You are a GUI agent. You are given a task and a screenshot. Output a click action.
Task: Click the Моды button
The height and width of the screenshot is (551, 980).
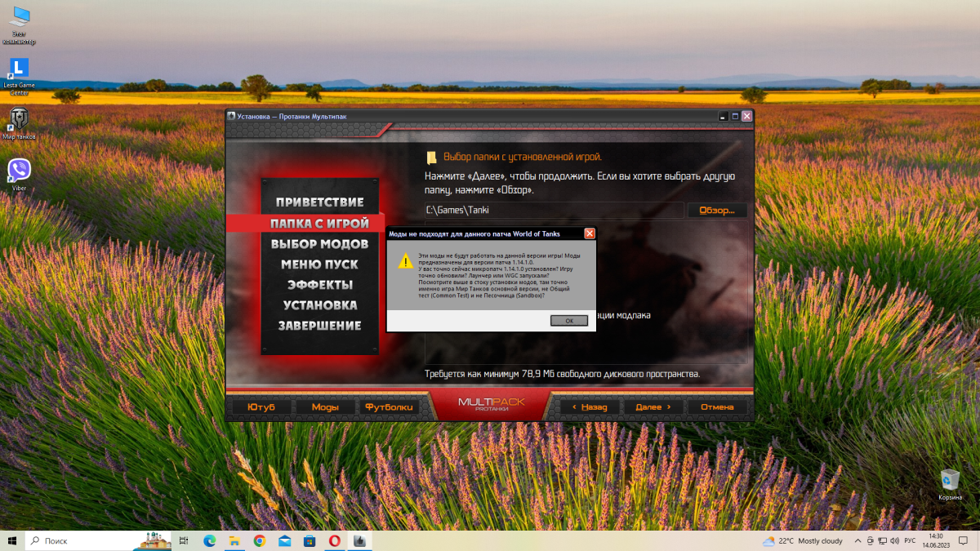coord(325,407)
